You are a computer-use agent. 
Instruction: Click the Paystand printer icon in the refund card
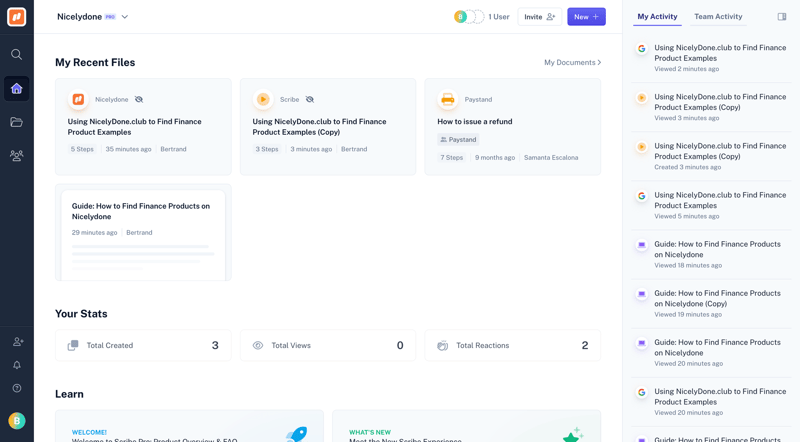[x=447, y=99]
